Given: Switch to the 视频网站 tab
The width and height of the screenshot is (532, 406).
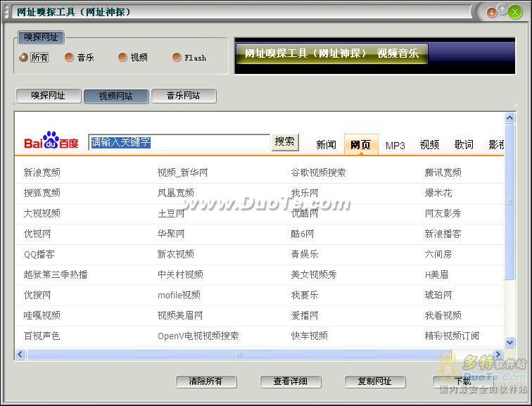Looking at the screenshot, I should pyautogui.click(x=115, y=96).
